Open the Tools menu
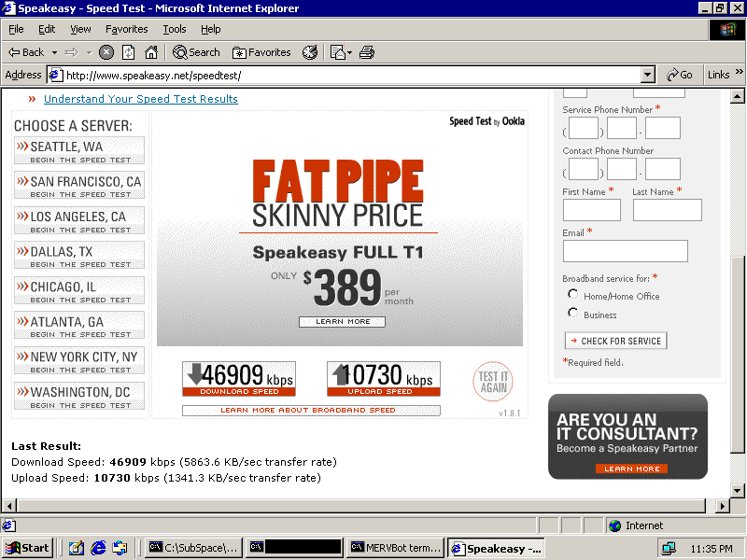 click(175, 30)
